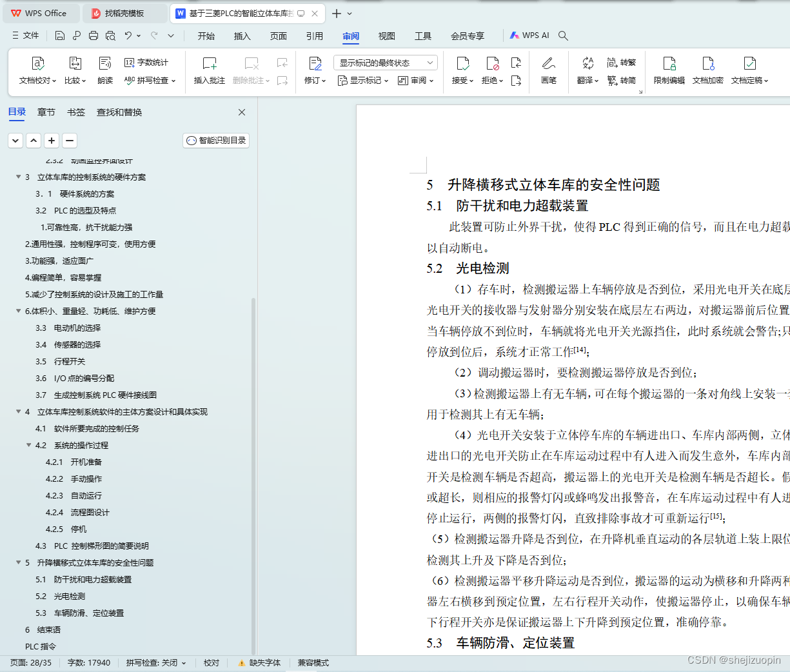The image size is (790, 672).
Task: Click the save document icon
Action: 59,35
